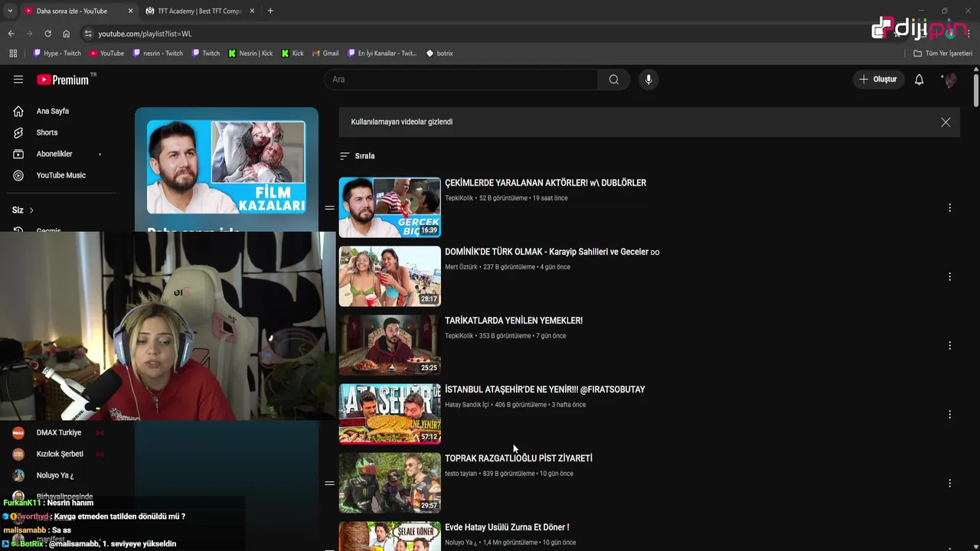The height and width of the screenshot is (551, 980).
Task: Open Noluyo Ya channel link under video
Action: [x=460, y=543]
